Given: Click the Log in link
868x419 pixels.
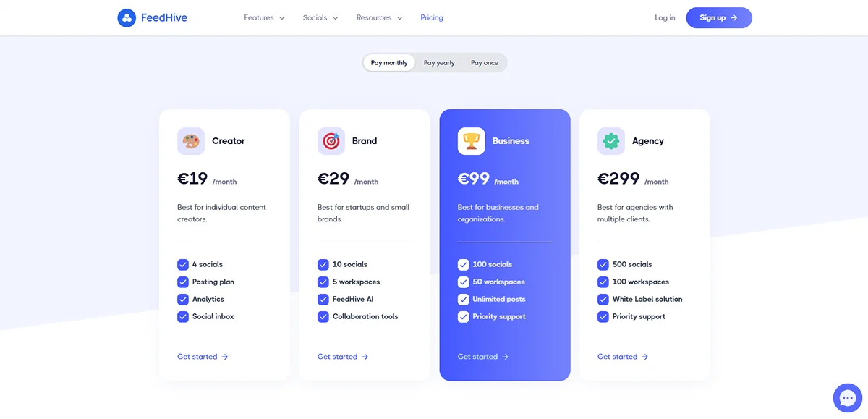Looking at the screenshot, I should [x=664, y=17].
